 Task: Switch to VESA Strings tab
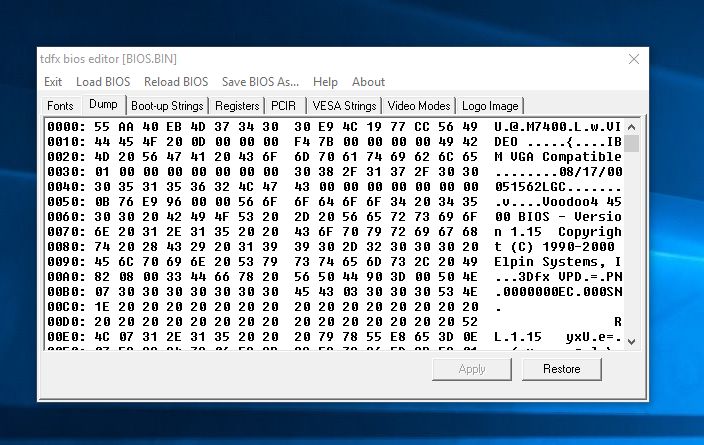pyautogui.click(x=344, y=106)
